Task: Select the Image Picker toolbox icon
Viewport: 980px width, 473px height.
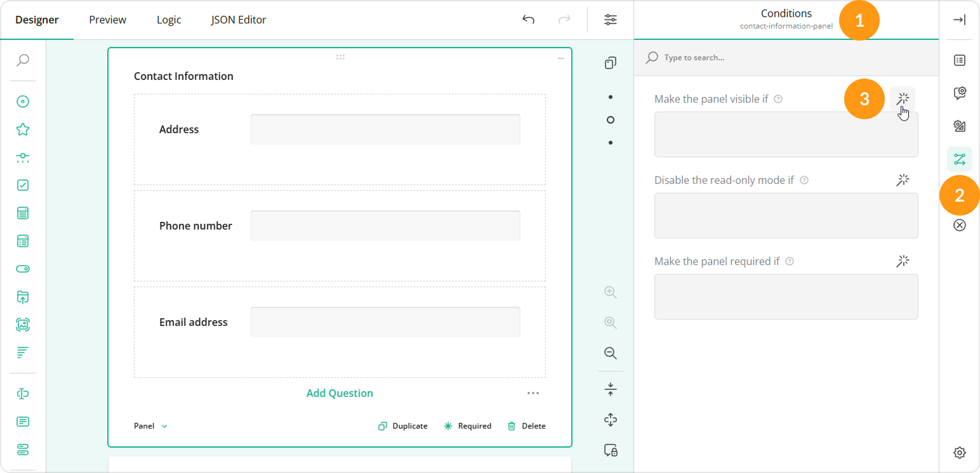Action: point(22,324)
